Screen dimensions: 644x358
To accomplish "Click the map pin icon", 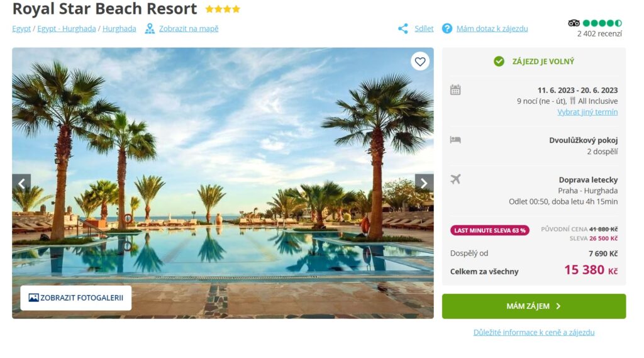I will 150,28.
